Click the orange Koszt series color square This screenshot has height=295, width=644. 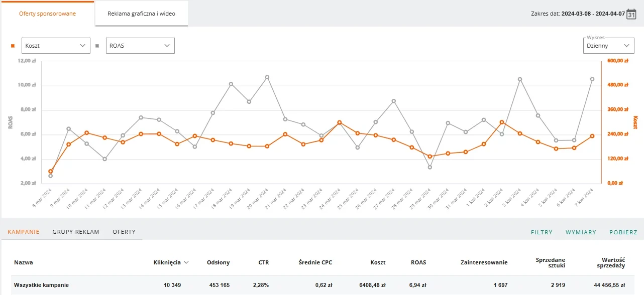(13, 46)
